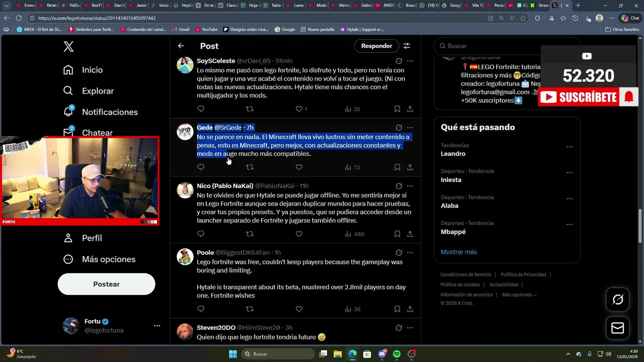The image size is (644, 362).
Task: Reply to SoySCeleste's post via comment icon
Action: (x=201, y=109)
